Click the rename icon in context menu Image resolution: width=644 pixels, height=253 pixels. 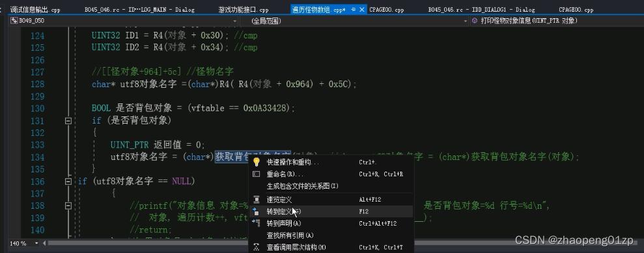pos(257,174)
